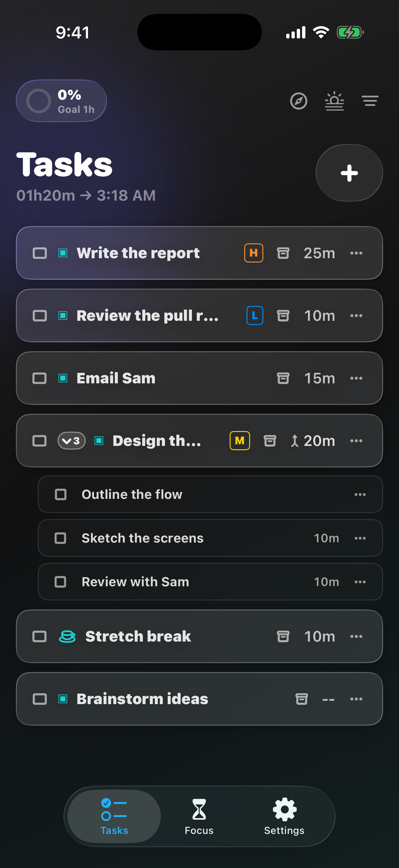Tap the 10m duration on Review the pull request

[320, 316]
